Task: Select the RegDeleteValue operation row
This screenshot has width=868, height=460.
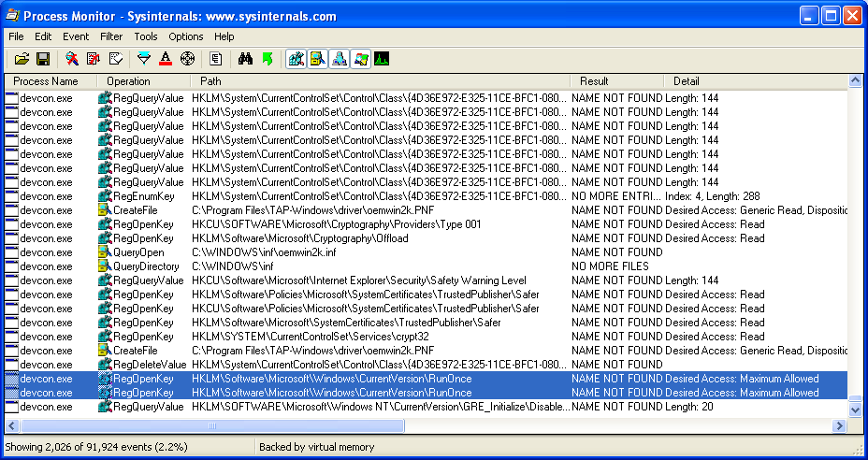Action: coord(427,365)
